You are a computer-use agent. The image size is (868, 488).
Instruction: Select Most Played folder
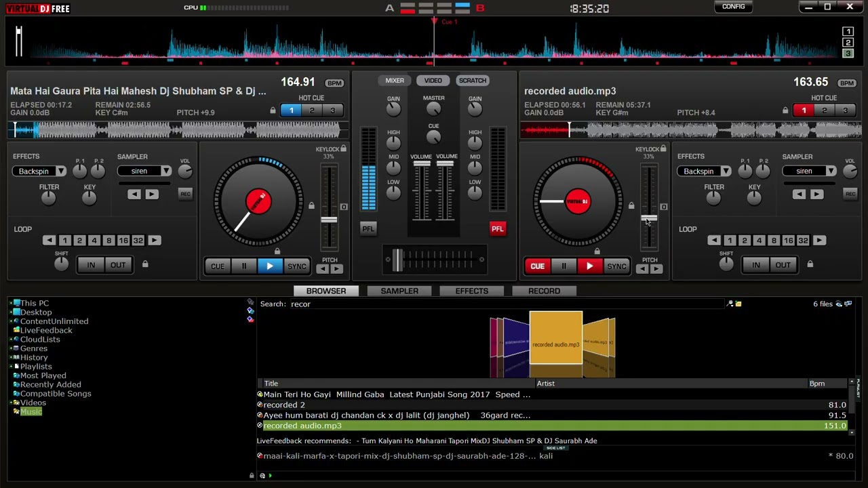[43, 375]
